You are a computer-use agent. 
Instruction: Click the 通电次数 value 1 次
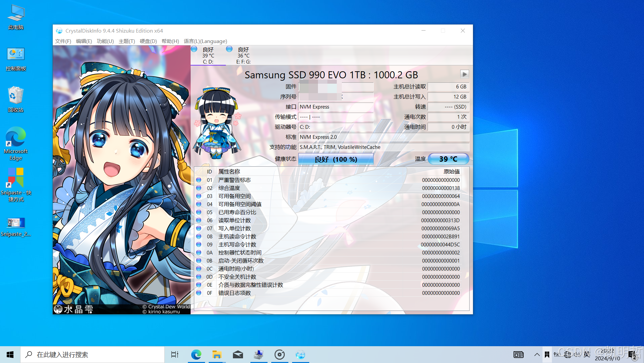[x=448, y=117]
